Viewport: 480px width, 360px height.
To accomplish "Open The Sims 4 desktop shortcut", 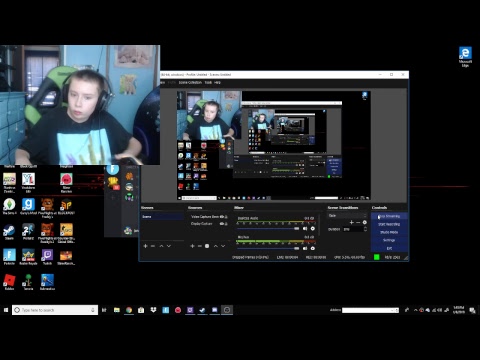I will [x=9, y=207].
